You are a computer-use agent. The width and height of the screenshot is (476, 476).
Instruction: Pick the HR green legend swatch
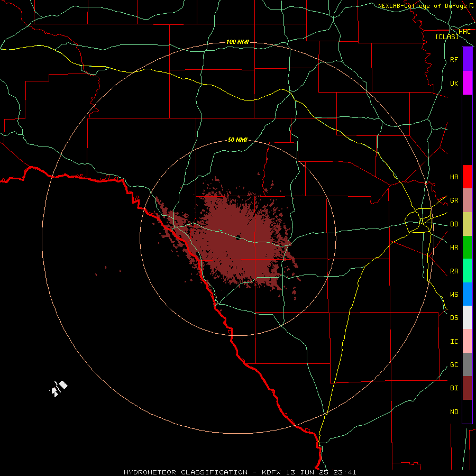click(x=467, y=248)
